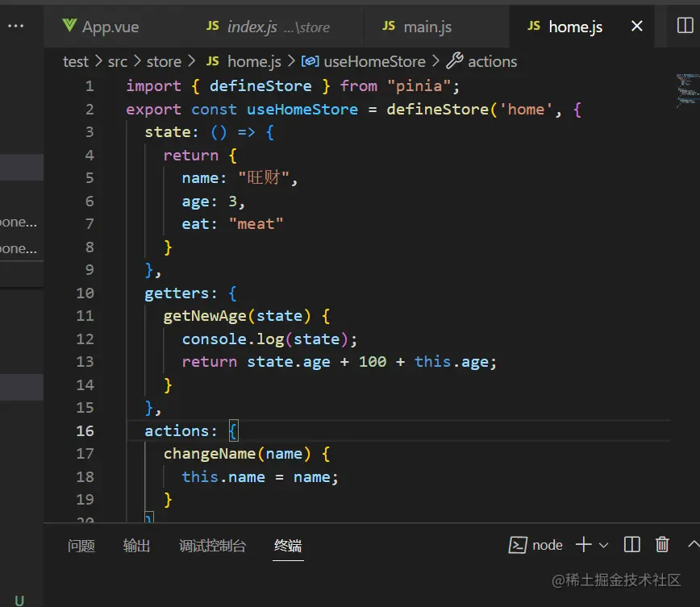Image resolution: width=700 pixels, height=607 pixels.
Task: Open the 调试控制台 panel tab
Action: [212, 546]
